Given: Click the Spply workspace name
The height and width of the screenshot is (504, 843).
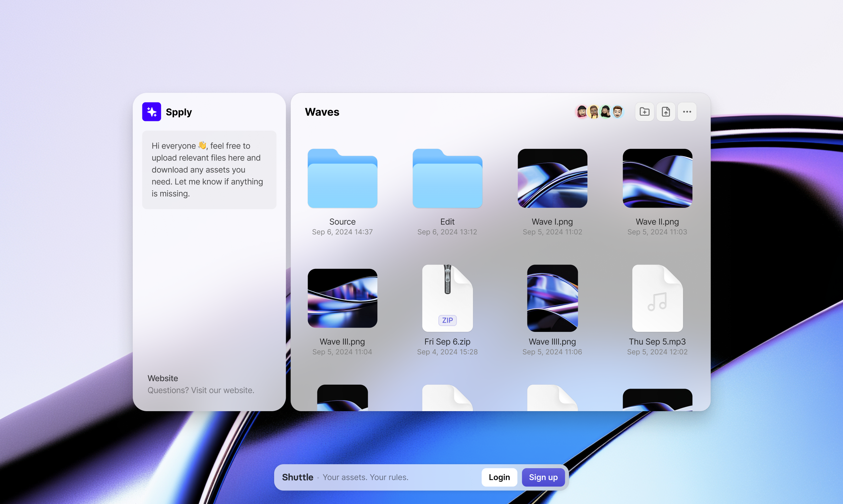Looking at the screenshot, I should [x=179, y=112].
